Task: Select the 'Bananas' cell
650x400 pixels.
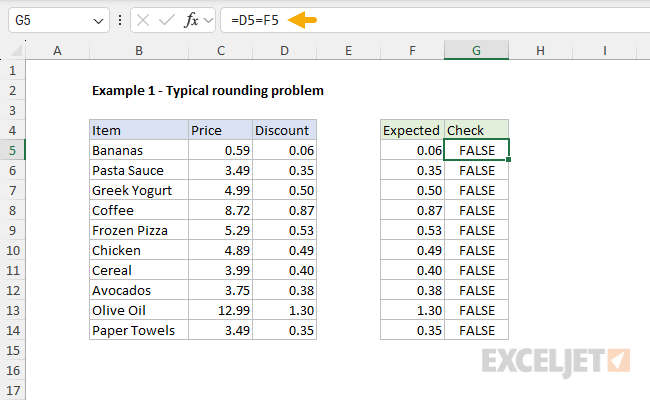Action: pyautogui.click(x=139, y=150)
